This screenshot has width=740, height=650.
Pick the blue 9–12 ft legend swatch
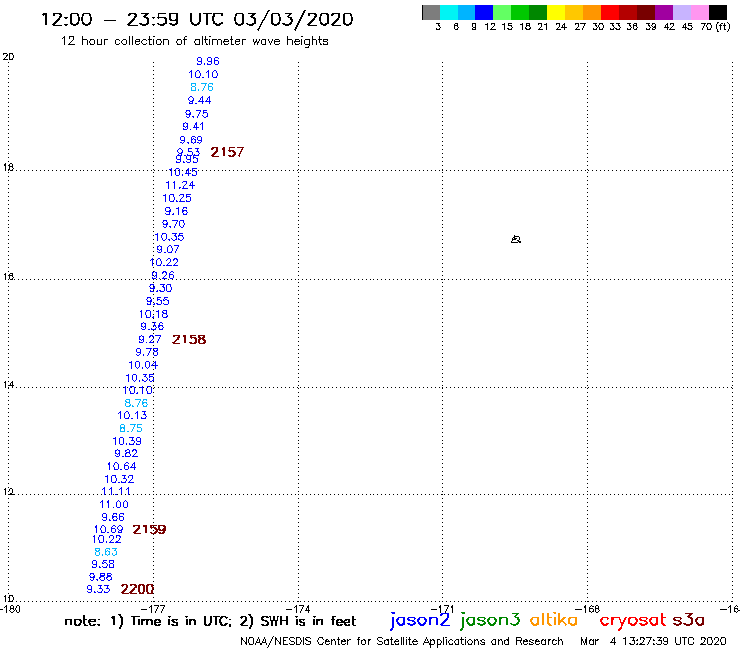pyautogui.click(x=484, y=12)
